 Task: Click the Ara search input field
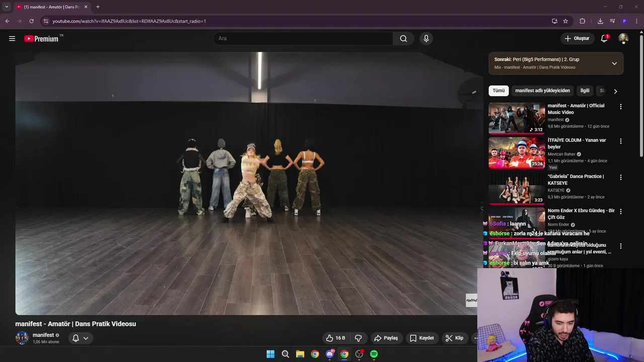[303, 38]
